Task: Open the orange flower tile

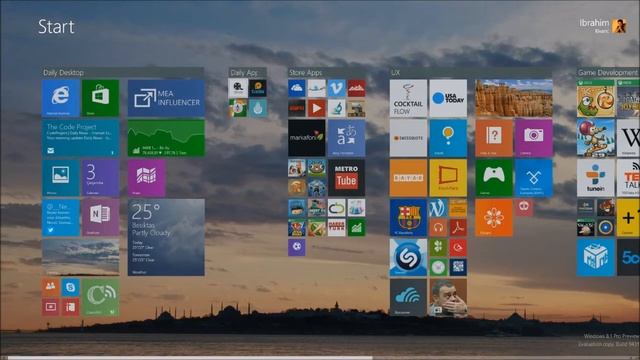Action: tap(494, 218)
